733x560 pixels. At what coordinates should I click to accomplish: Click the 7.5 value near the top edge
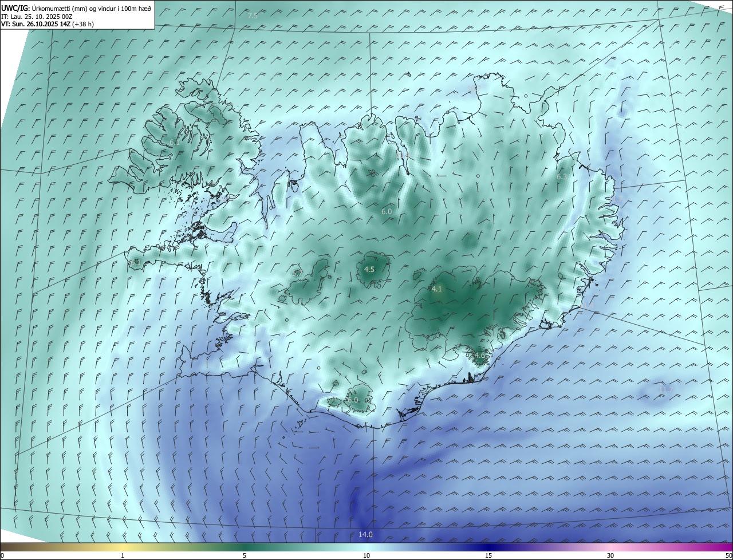click(x=253, y=16)
